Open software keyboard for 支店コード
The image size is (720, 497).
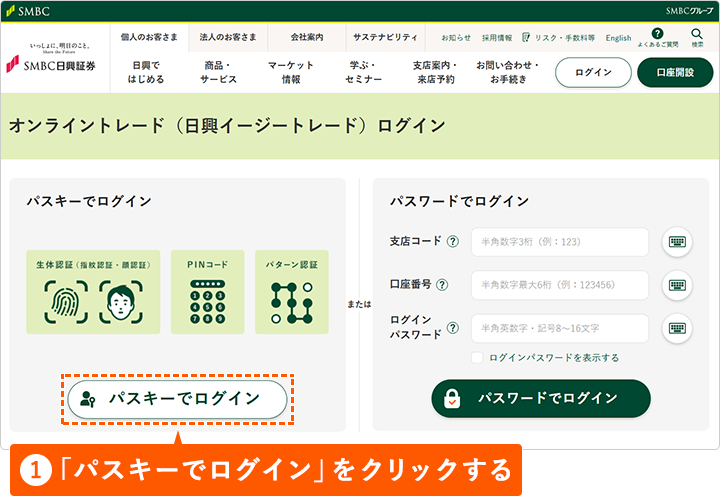pos(677,242)
